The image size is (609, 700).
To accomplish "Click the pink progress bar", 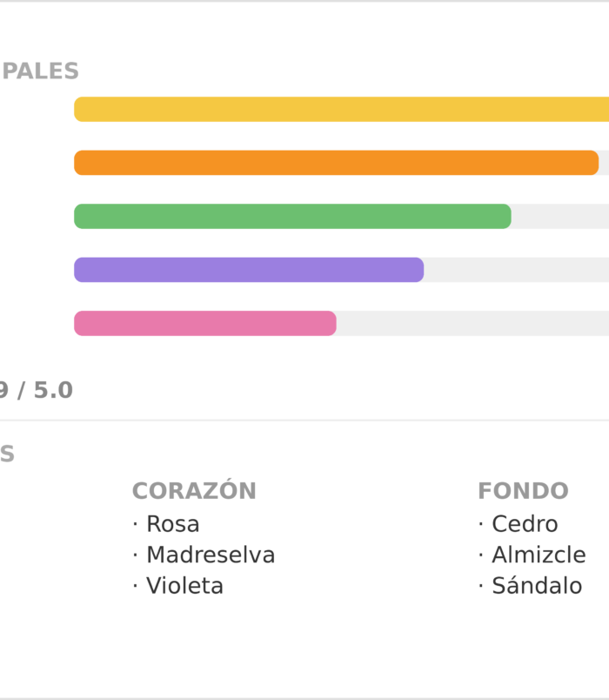I will click(205, 323).
